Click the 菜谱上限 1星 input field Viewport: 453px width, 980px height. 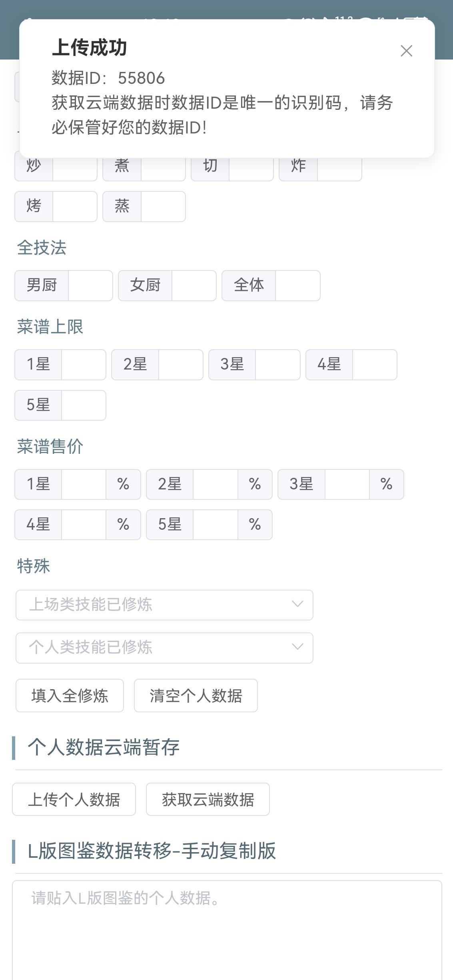[x=84, y=365]
